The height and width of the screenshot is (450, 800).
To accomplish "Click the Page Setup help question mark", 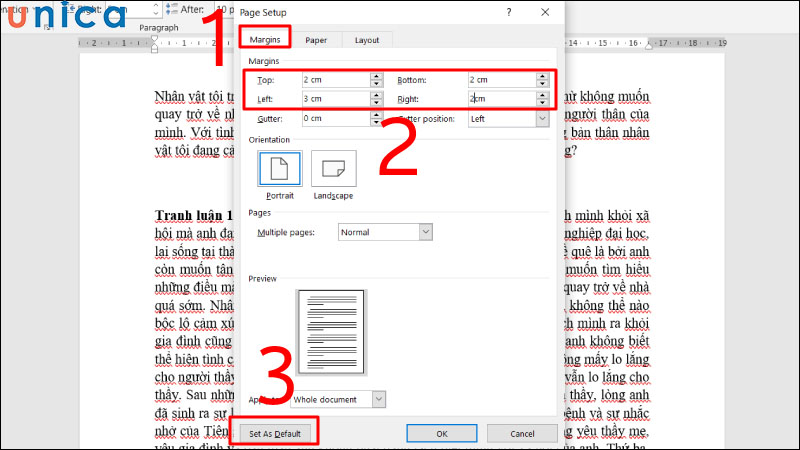I will pos(509,12).
